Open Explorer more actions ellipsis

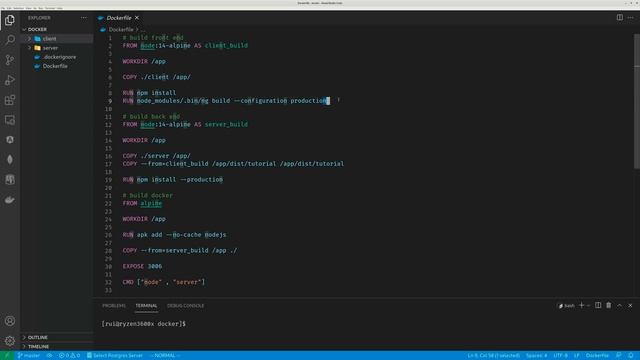84,18
